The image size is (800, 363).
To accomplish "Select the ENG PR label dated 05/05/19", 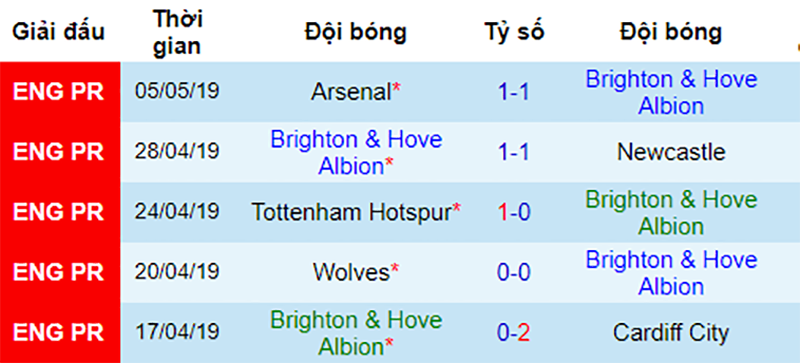I will click(58, 92).
